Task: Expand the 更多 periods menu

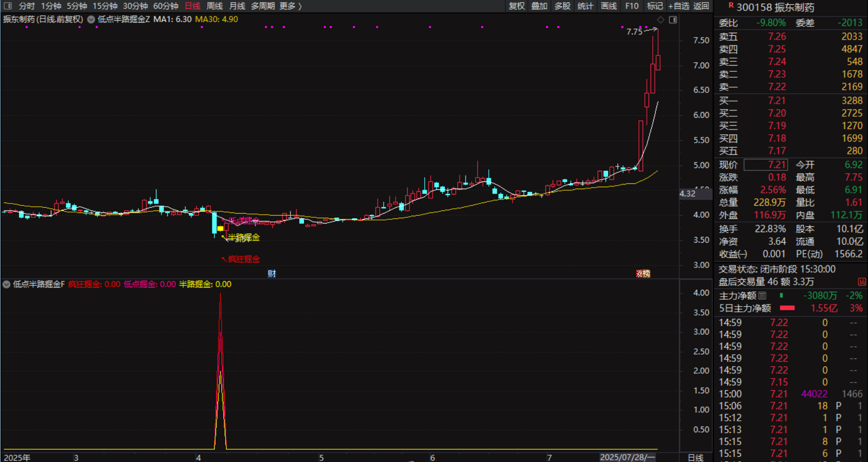Action: coord(290,6)
